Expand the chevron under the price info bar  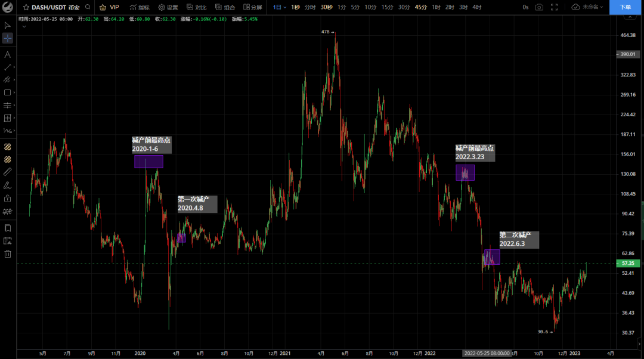[x=24, y=27]
